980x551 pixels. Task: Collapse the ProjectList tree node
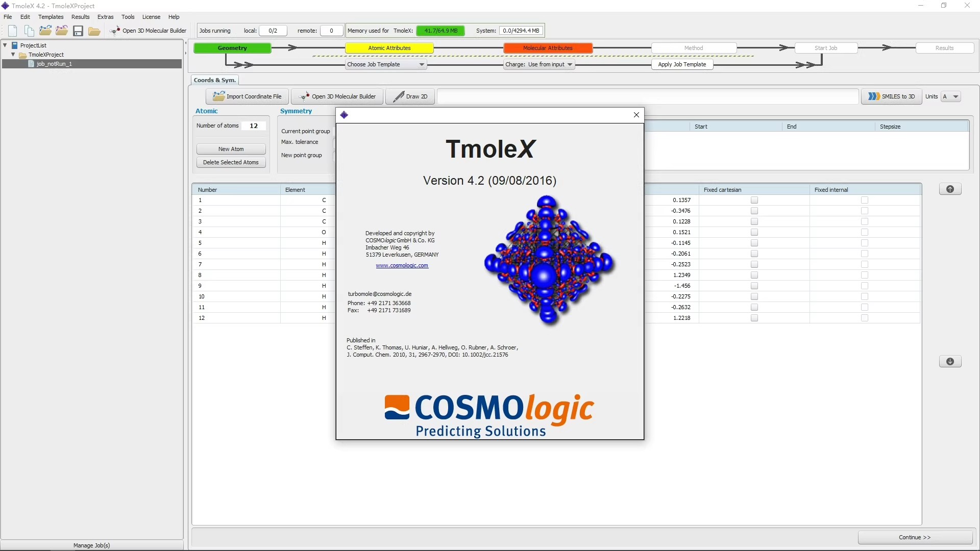(5, 45)
